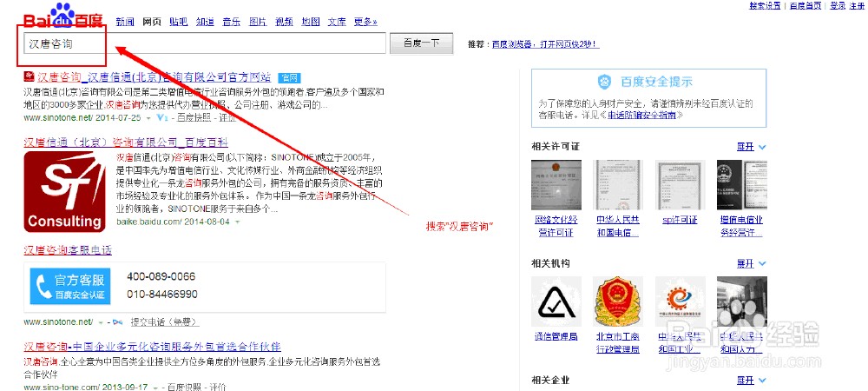Click the Baidu paw logo

62,17
